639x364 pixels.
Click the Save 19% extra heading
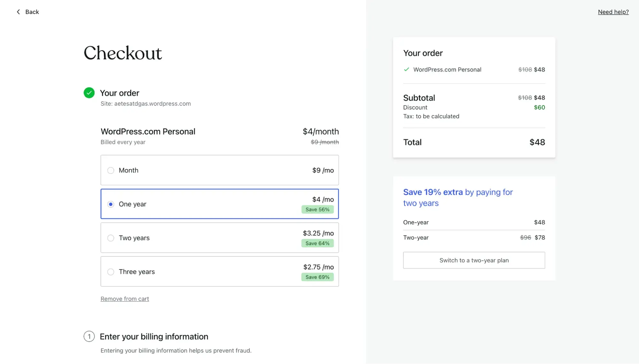pos(433,192)
